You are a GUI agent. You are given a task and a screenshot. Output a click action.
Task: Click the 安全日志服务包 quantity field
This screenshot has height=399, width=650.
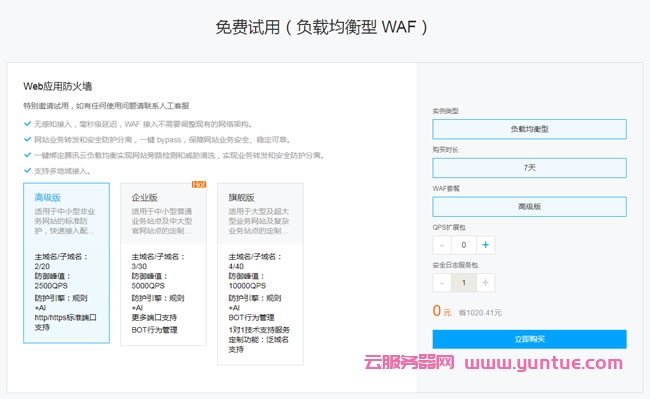(x=464, y=283)
